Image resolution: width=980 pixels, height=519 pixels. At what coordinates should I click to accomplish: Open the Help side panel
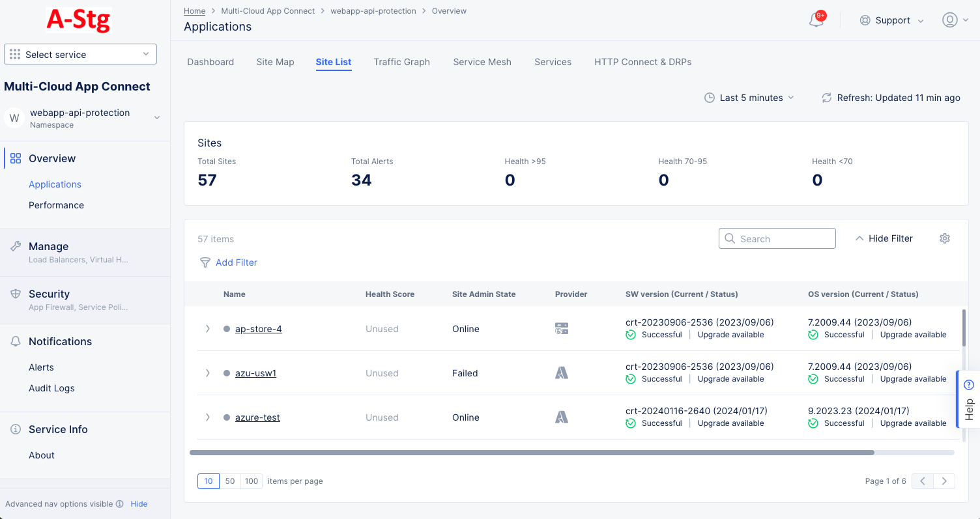click(x=968, y=399)
